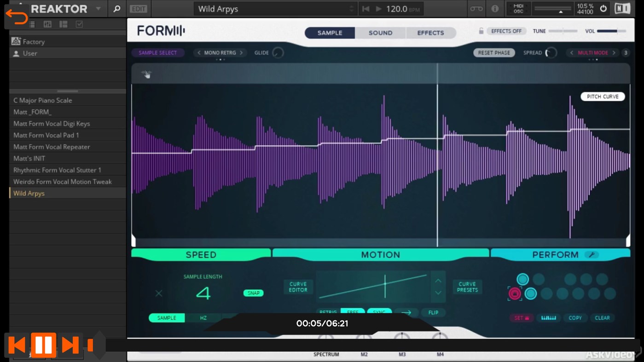Click the motion curve down chevron

[438, 293]
